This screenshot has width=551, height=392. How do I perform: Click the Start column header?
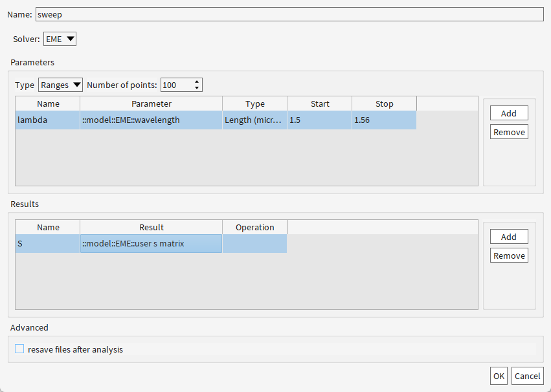point(319,104)
